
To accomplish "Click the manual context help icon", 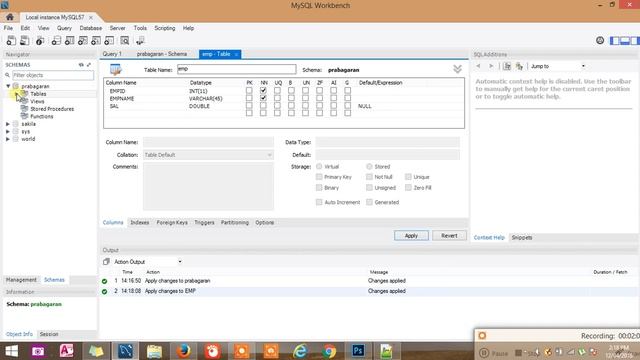I will coord(507,66).
